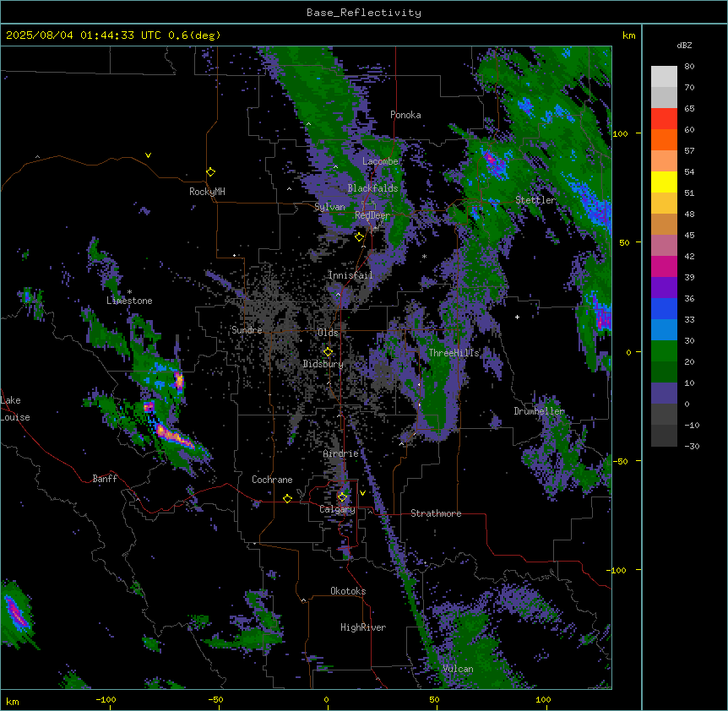Viewport: 728px width, 711px height.
Task: Click the asterisk marker above Limestone label
Action: point(129,292)
